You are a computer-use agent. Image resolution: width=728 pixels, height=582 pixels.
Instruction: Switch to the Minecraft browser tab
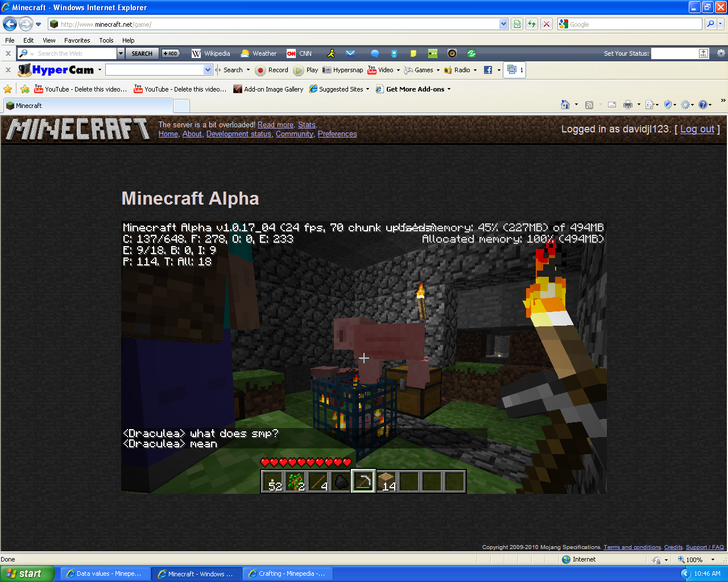coord(88,106)
